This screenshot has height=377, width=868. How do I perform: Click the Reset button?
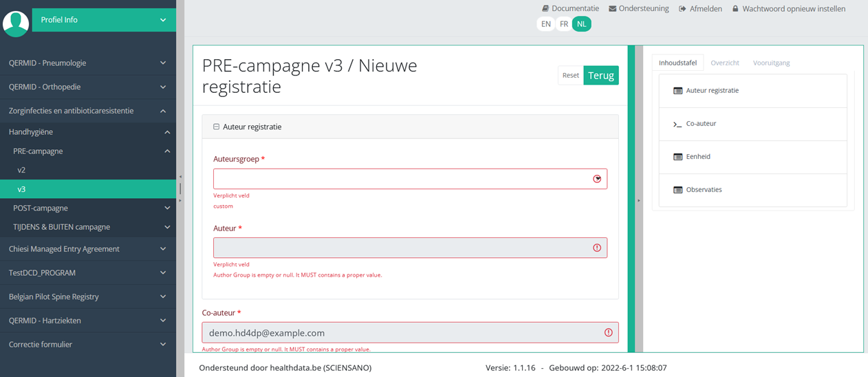coord(570,76)
